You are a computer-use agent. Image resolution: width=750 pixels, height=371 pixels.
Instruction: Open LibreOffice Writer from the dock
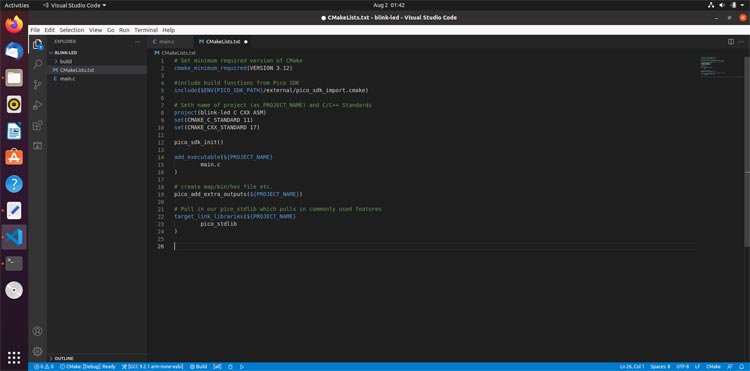point(14,131)
